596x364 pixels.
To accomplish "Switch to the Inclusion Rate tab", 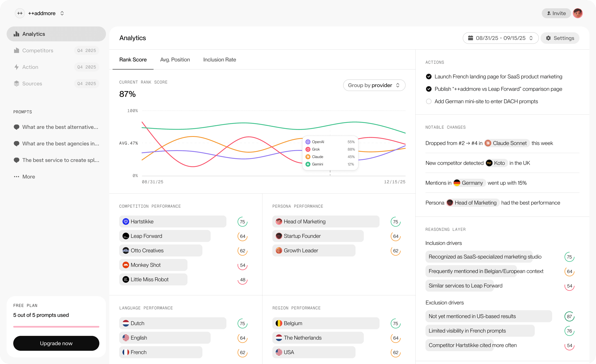I will pos(219,60).
